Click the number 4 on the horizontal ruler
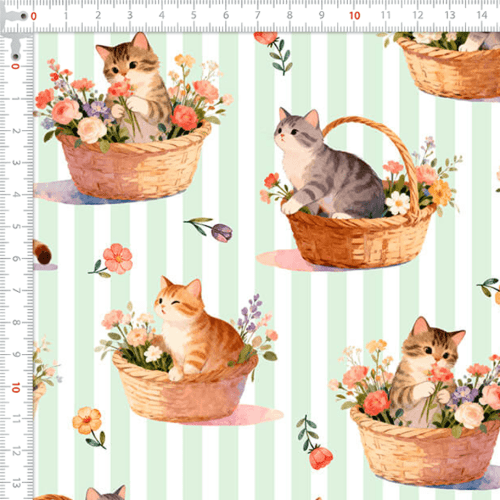 [x=162, y=15]
